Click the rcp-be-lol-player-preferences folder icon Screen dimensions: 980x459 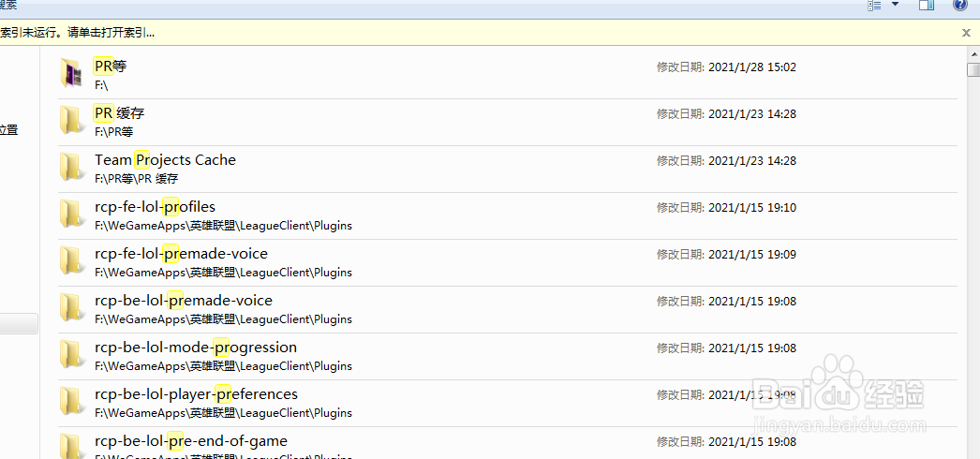[x=70, y=401]
